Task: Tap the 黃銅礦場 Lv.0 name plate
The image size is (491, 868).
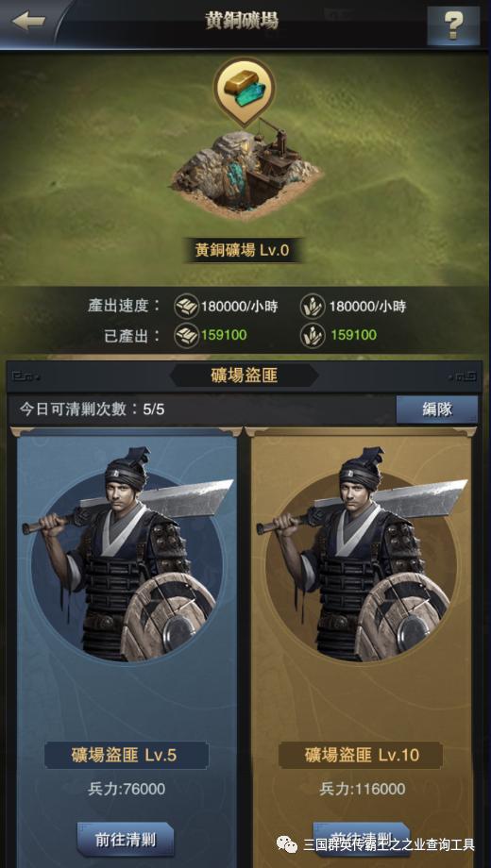Action: pos(242,250)
